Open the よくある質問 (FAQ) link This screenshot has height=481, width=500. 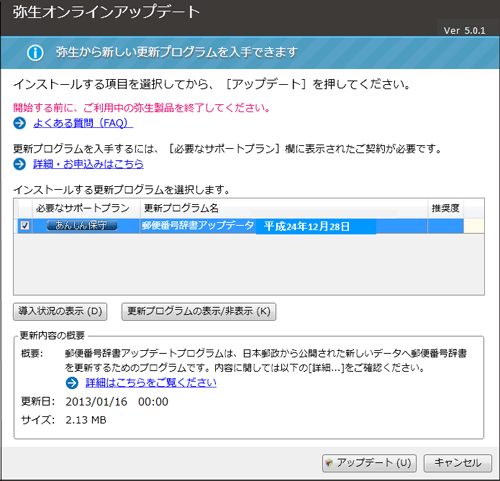[x=83, y=123]
